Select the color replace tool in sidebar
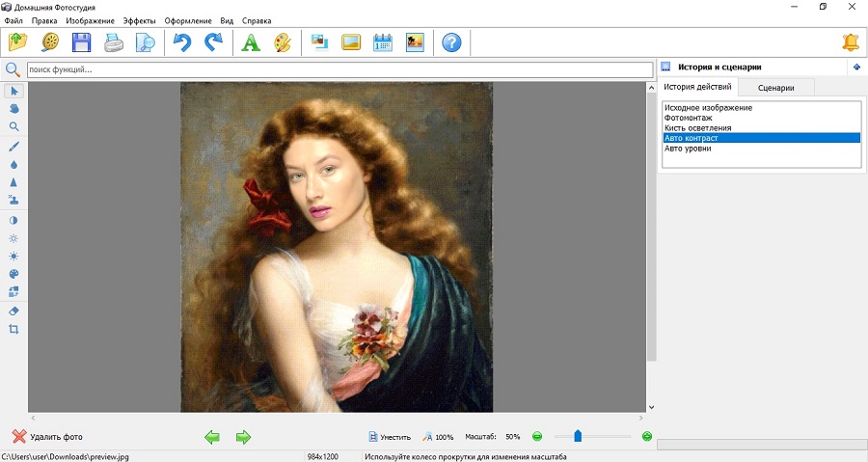The height and width of the screenshot is (462, 868). (14, 291)
